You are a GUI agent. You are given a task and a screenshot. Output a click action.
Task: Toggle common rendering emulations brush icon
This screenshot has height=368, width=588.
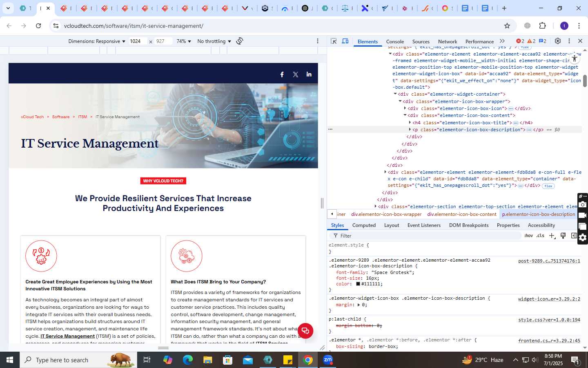[563, 236]
